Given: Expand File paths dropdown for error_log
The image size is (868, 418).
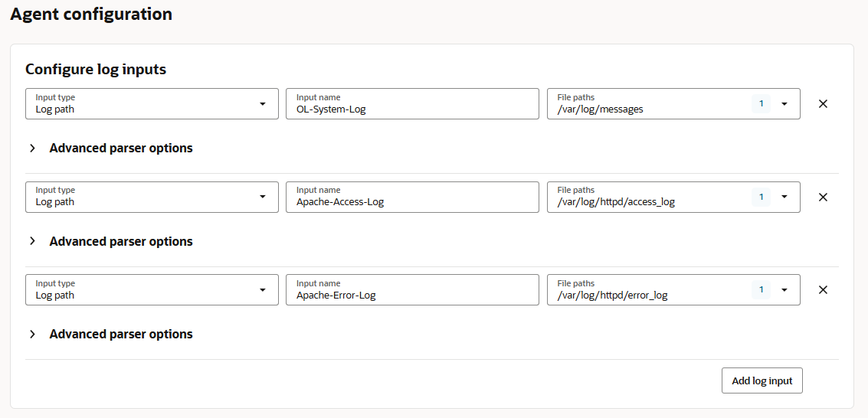Looking at the screenshot, I should (784, 290).
